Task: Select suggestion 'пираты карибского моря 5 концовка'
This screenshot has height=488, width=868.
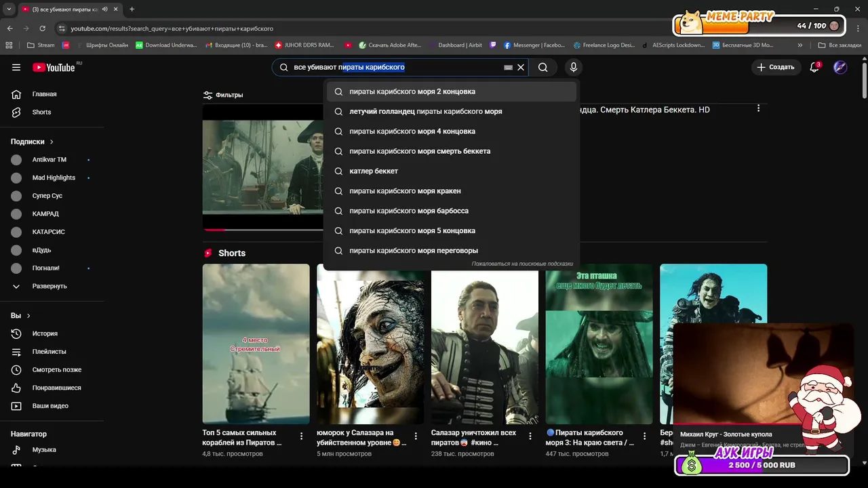Action: pyautogui.click(x=452, y=230)
